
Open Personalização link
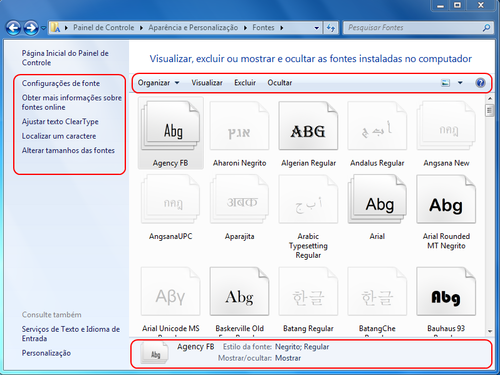(46, 353)
